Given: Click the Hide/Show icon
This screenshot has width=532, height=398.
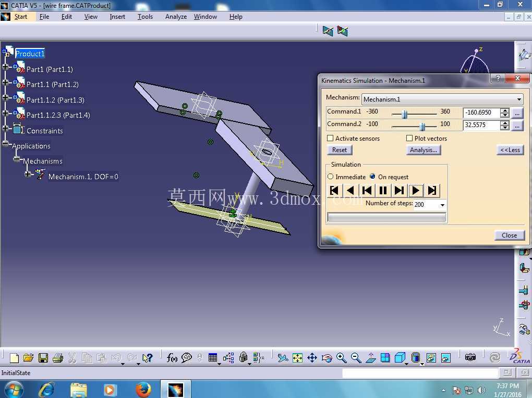Looking at the screenshot, I should pos(431,358).
